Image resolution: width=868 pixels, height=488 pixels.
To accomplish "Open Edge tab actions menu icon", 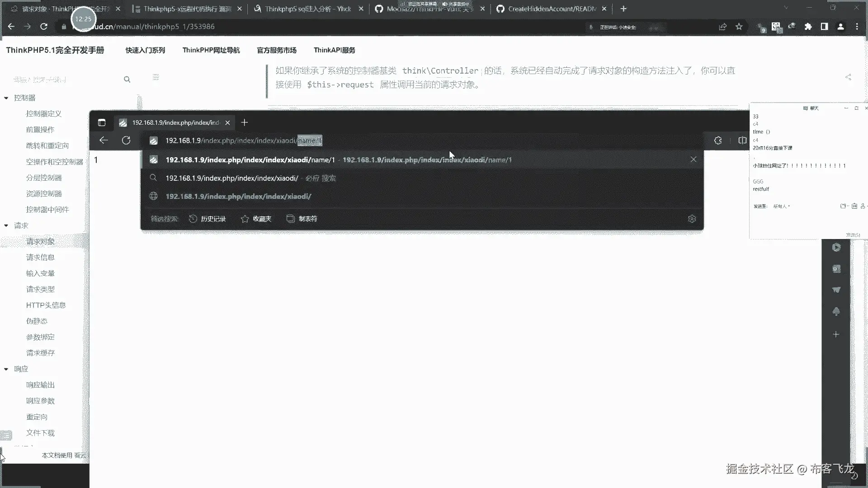I will click(102, 122).
